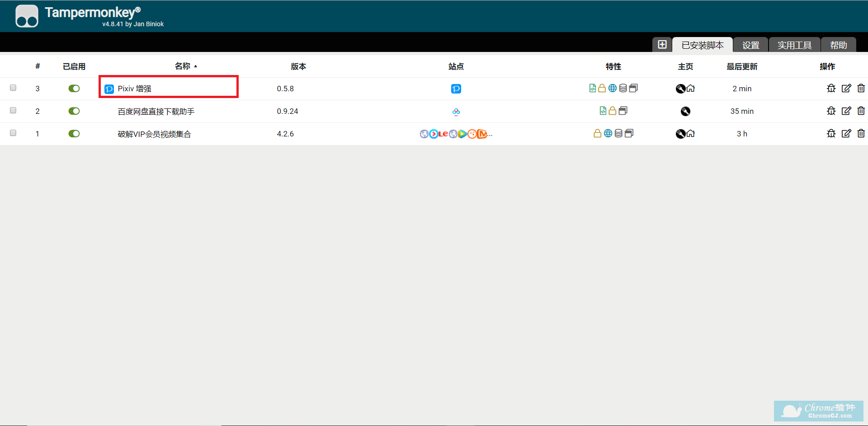
Task: Click the Pixiv icon beside script name Pixiv 增强
Action: [x=109, y=89]
